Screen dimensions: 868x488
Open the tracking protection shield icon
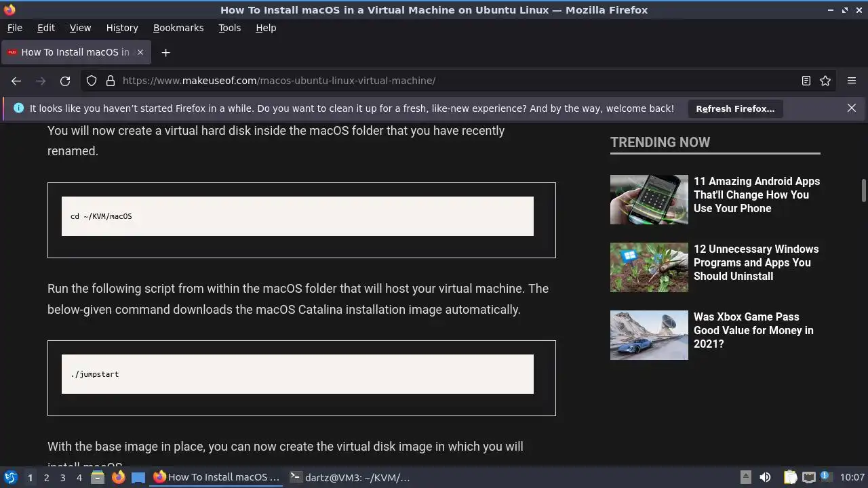coord(92,81)
